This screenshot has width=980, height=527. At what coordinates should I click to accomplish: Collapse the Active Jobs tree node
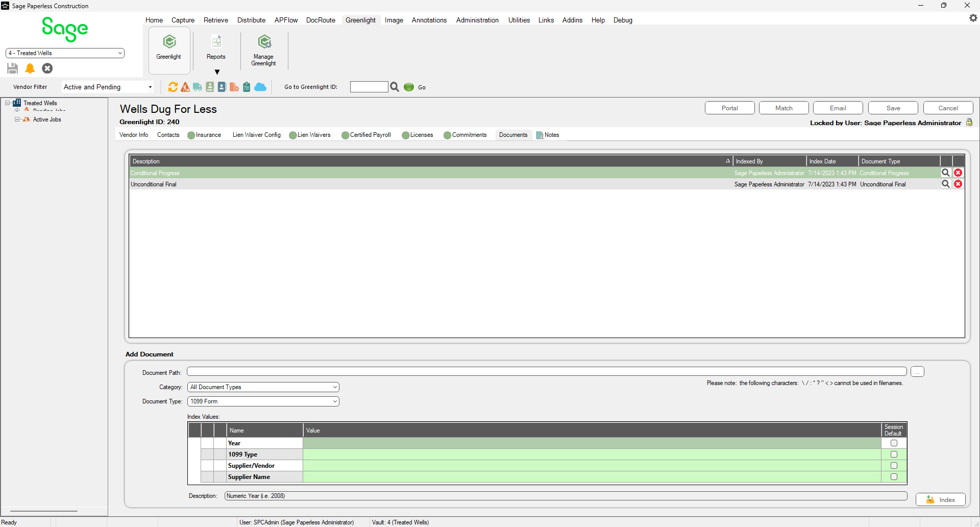point(17,119)
